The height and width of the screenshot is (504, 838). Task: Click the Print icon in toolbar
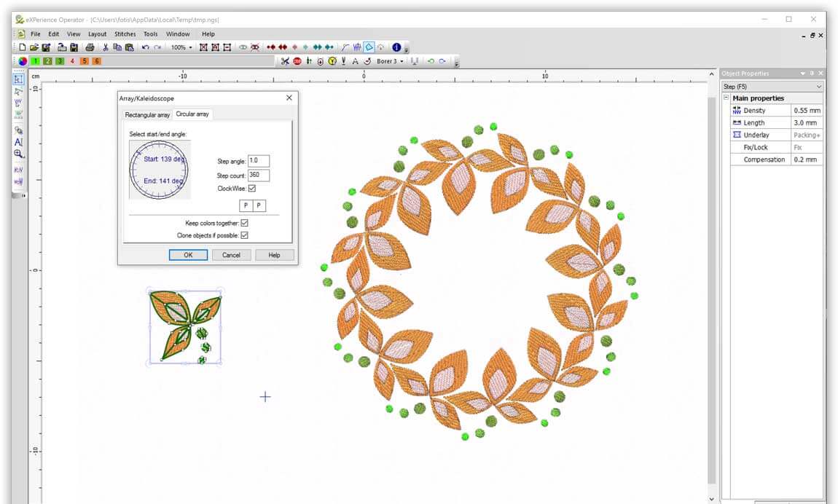click(x=90, y=47)
